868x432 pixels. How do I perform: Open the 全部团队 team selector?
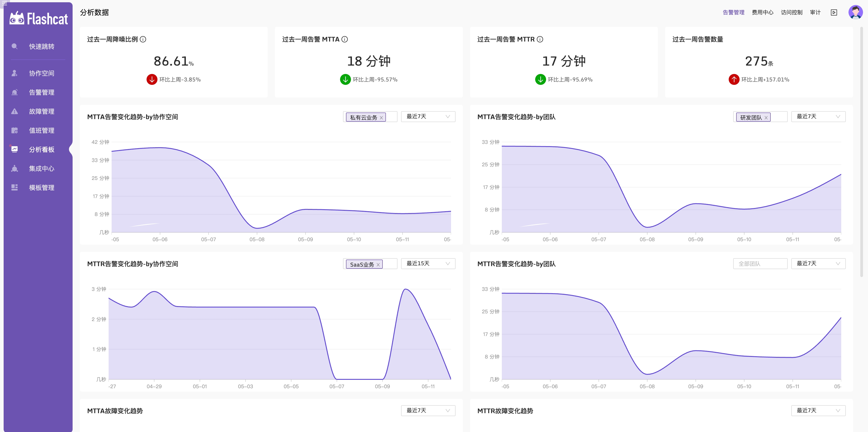pyautogui.click(x=760, y=263)
